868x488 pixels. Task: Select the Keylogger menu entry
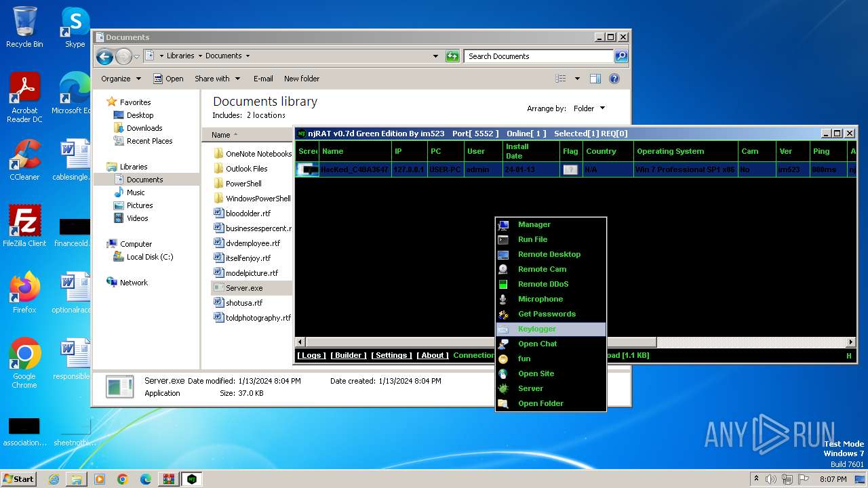tap(551, 329)
